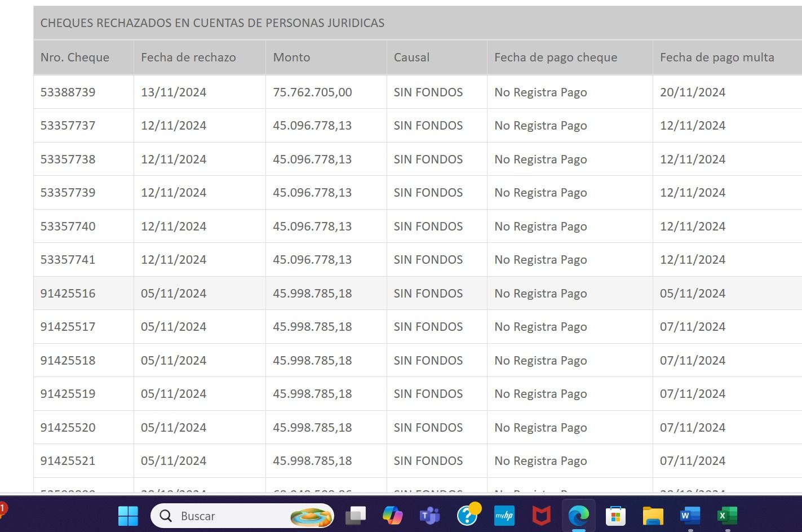Screen dimensions: 802x532
Task: Switch to the Word window
Action: (690, 516)
